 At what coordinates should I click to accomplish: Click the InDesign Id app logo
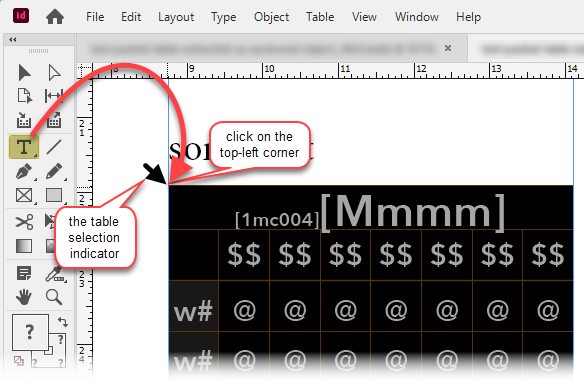pyautogui.click(x=21, y=16)
